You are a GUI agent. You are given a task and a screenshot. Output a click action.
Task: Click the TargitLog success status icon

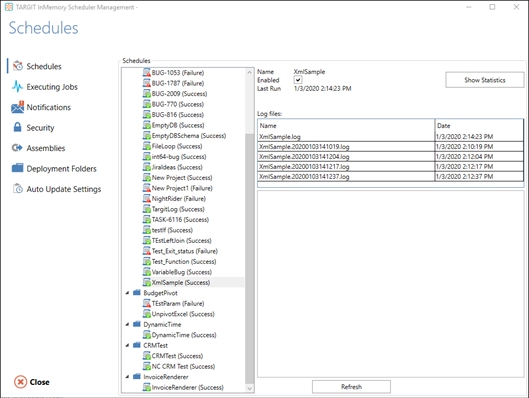point(147,209)
